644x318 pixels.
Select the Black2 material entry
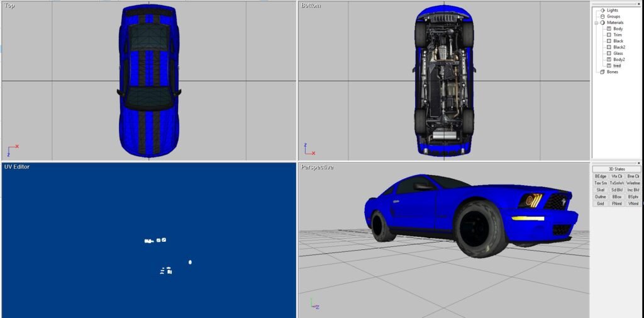(619, 47)
